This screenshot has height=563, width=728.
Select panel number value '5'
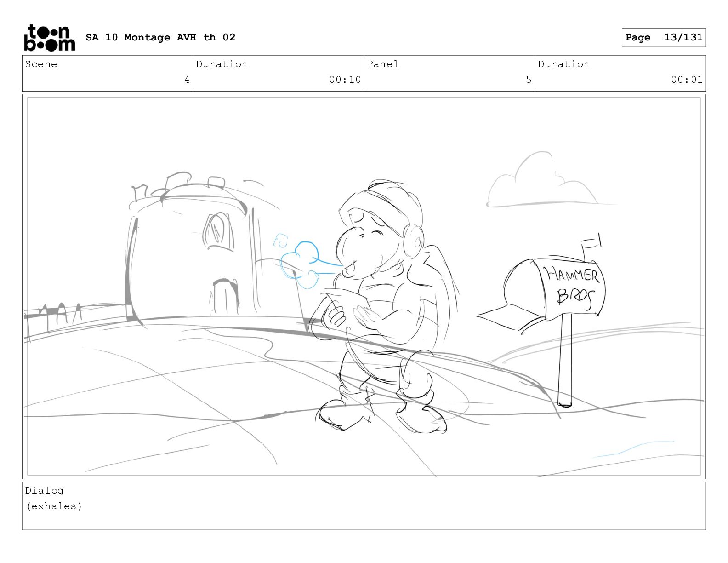529,80
